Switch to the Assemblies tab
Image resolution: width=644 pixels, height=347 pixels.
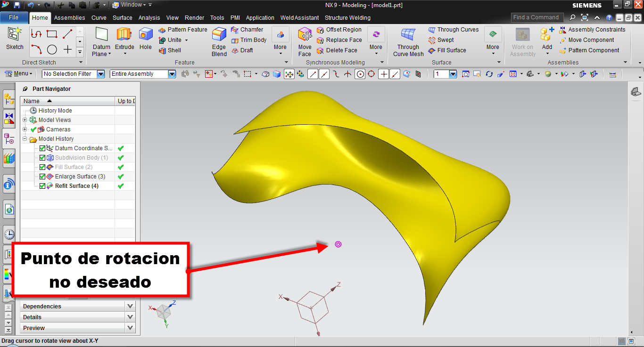[x=69, y=18]
